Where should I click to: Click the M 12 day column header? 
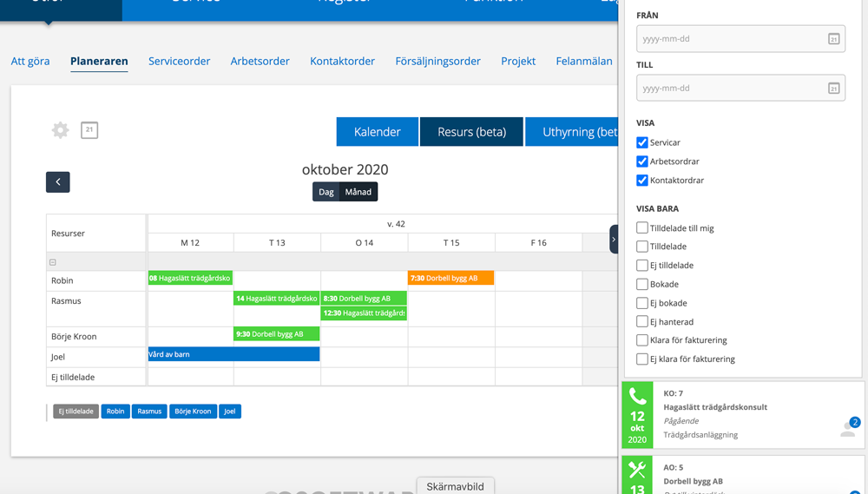coord(190,242)
